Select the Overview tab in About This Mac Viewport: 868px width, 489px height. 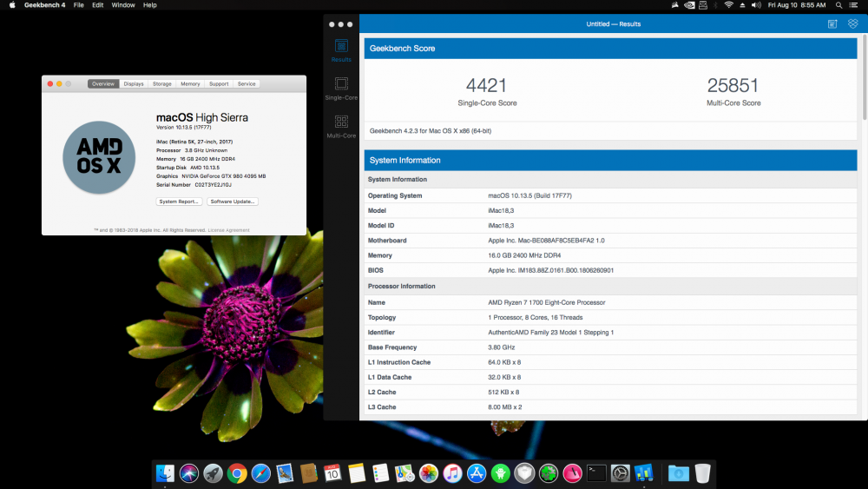[x=103, y=83]
